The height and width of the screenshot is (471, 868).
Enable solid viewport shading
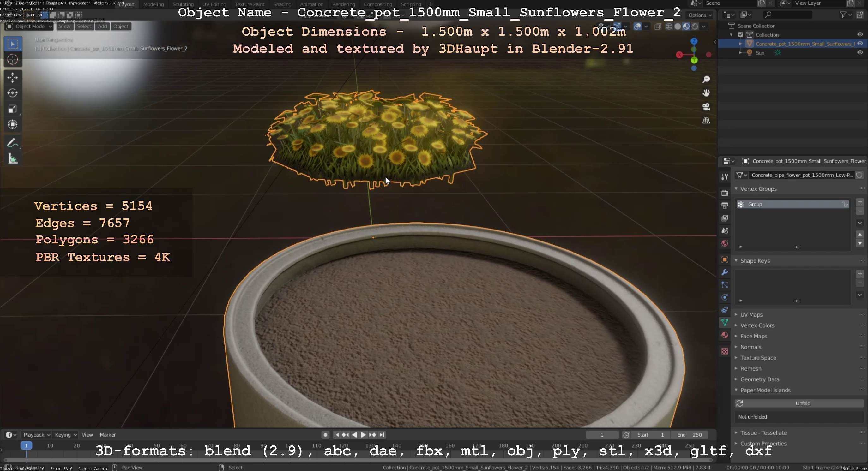point(678,26)
